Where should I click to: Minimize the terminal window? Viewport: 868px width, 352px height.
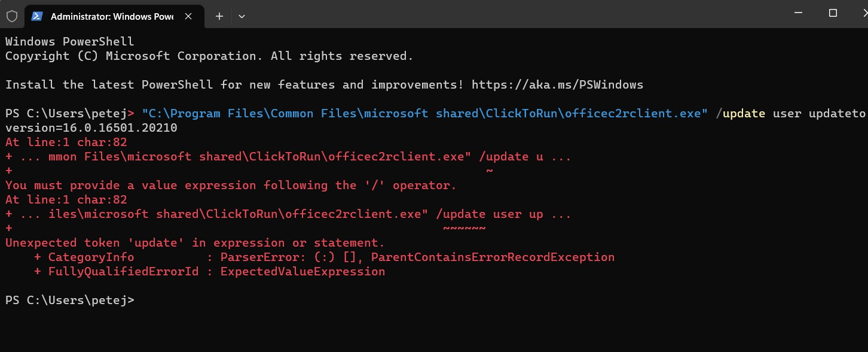(x=799, y=13)
